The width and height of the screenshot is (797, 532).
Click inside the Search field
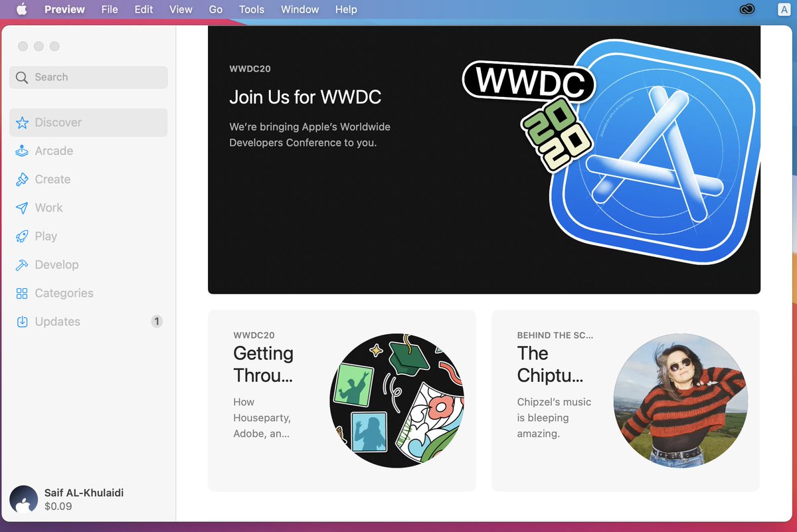88,77
